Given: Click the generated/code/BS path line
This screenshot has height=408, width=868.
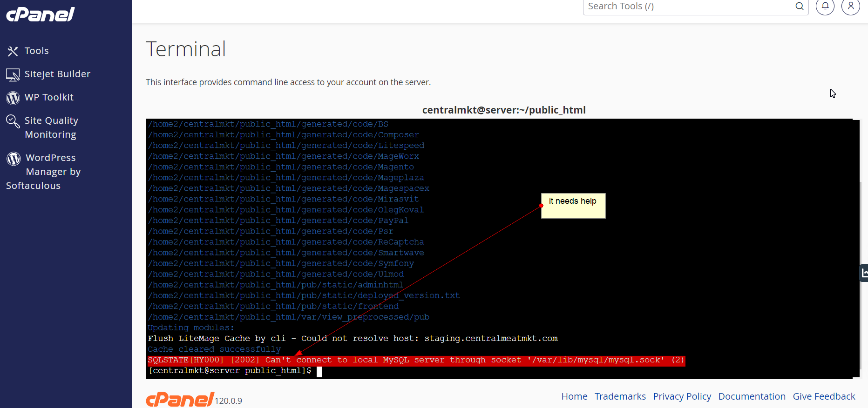Looking at the screenshot, I should [268, 124].
